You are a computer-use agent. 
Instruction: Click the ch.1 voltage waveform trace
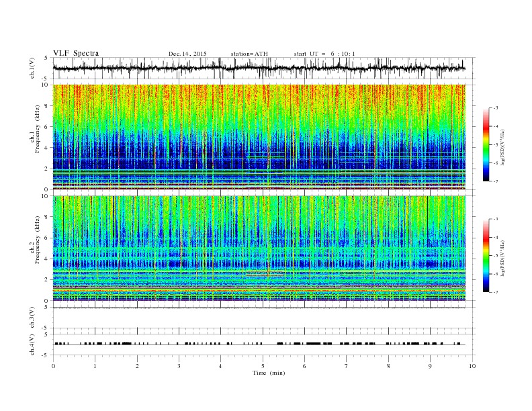coord(259,68)
